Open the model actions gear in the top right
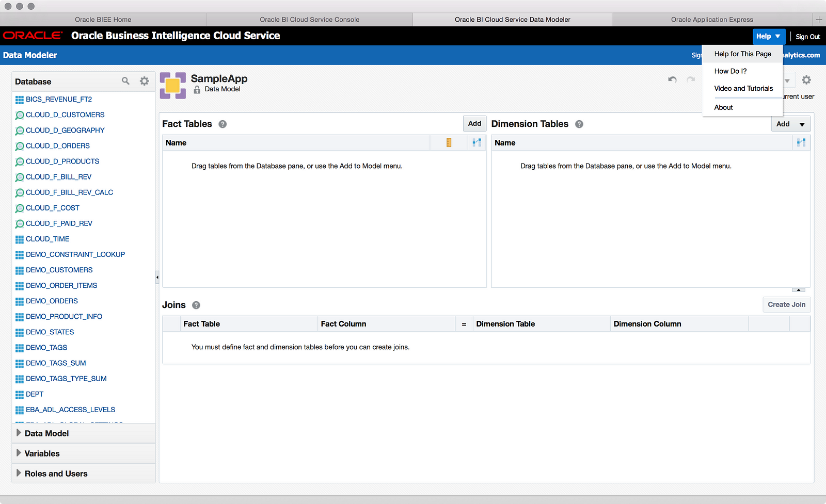Viewport: 826px width, 504px height. point(806,80)
